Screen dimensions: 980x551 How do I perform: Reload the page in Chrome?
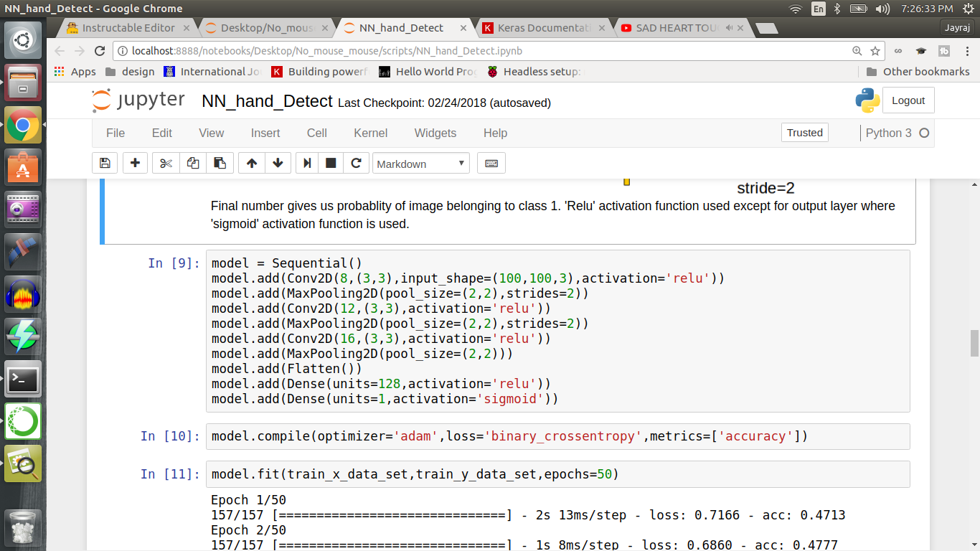point(100,51)
